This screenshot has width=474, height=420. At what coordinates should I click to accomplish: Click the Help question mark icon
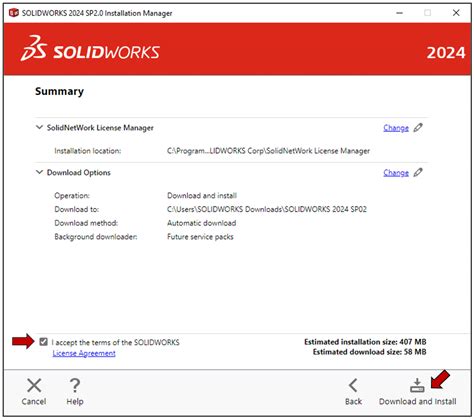tap(75, 385)
